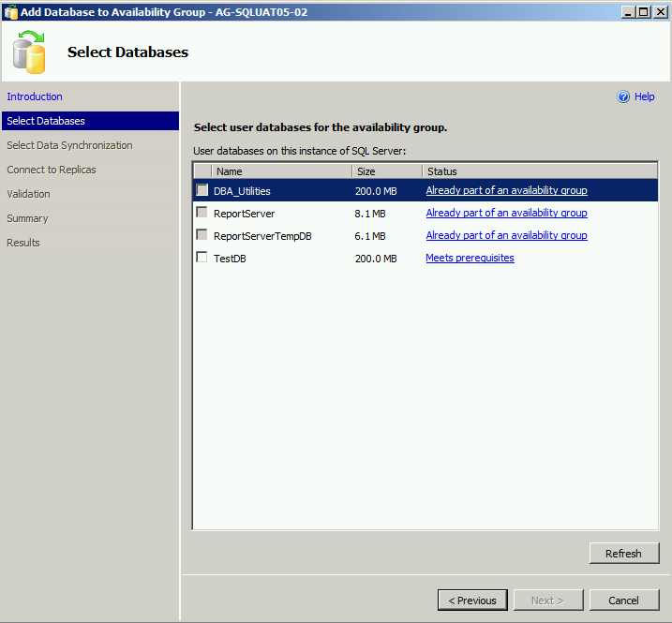Open DBA_Utilities availability group status link
The height and width of the screenshot is (623, 672).
coord(506,191)
